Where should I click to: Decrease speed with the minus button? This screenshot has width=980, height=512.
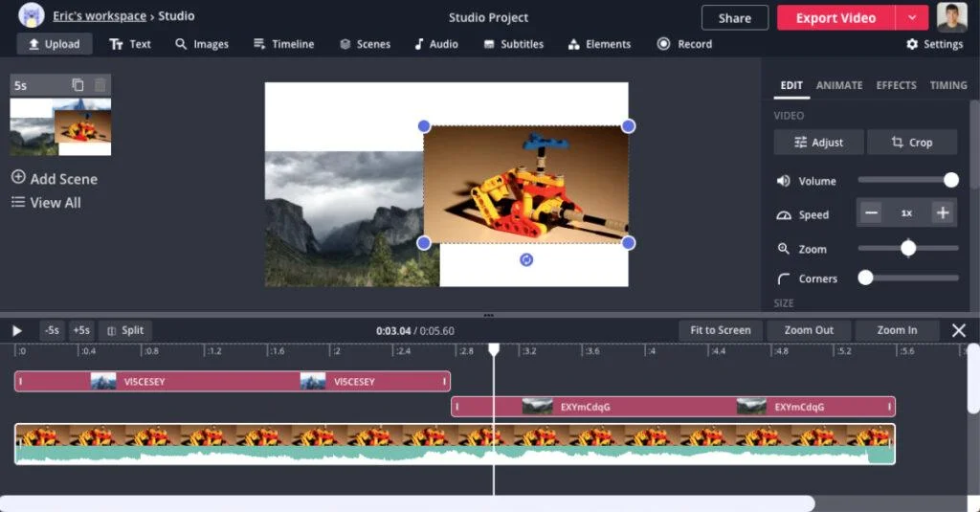[871, 213]
